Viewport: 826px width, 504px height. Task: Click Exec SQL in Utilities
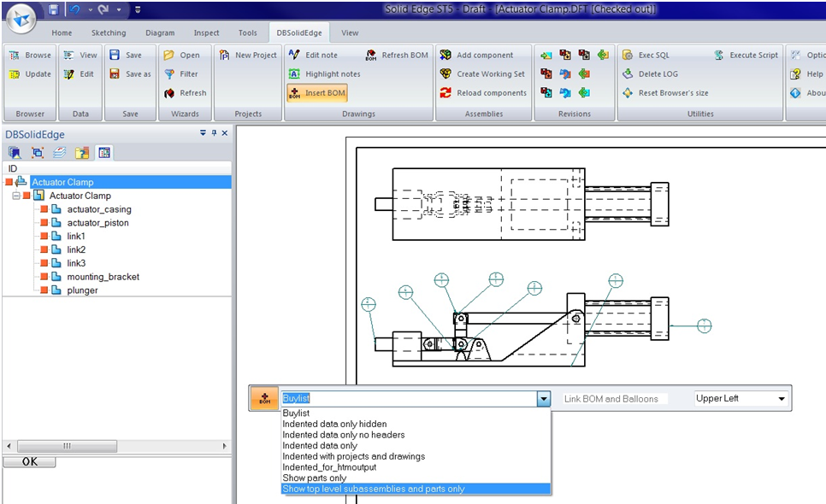tap(646, 56)
